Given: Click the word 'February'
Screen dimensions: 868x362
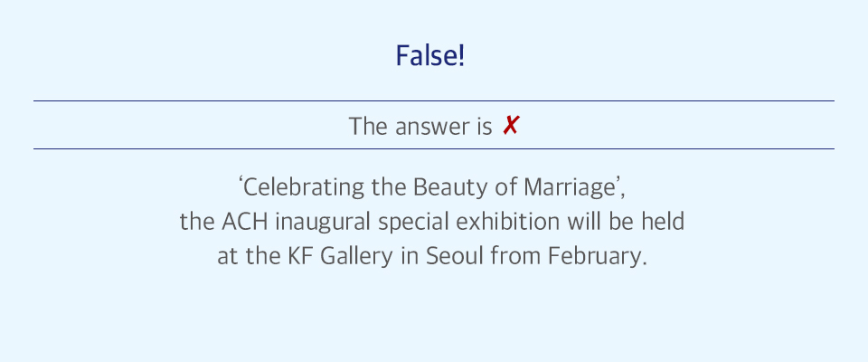Looking at the screenshot, I should (598, 257).
